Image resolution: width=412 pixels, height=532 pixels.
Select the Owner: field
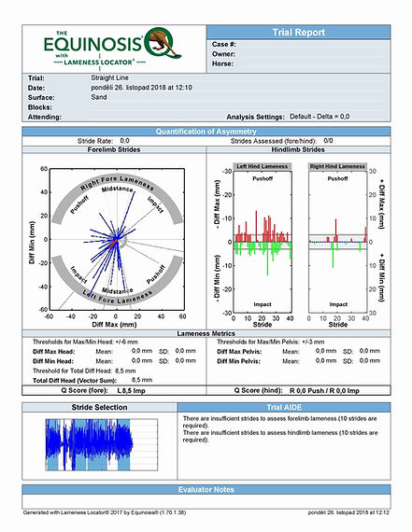point(299,54)
